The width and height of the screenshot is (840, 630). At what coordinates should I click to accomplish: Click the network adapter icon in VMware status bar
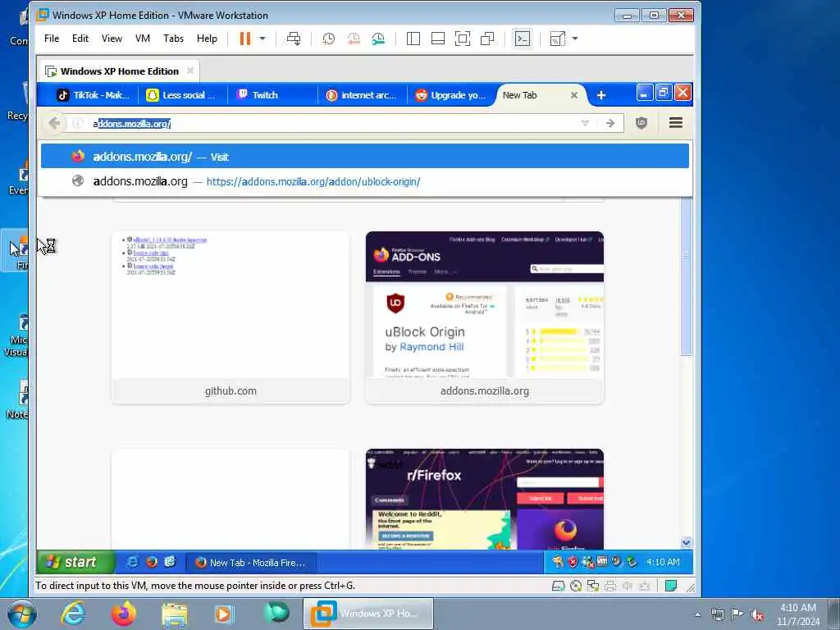592,586
